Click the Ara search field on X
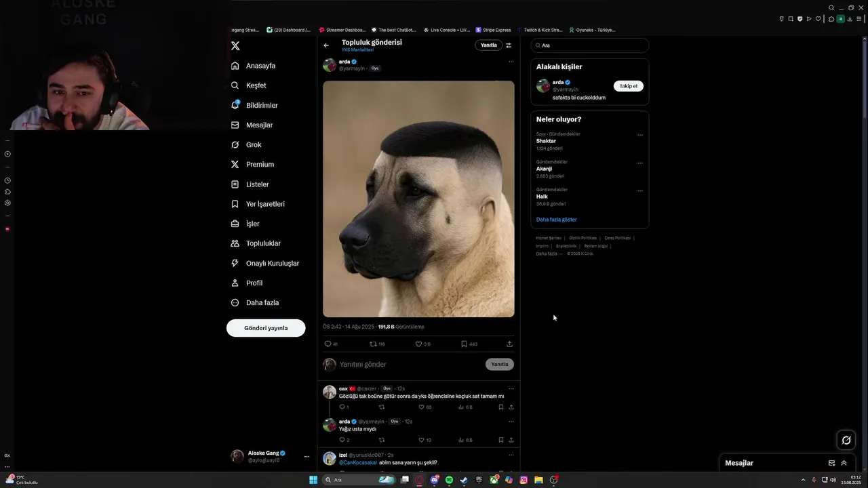 click(590, 45)
